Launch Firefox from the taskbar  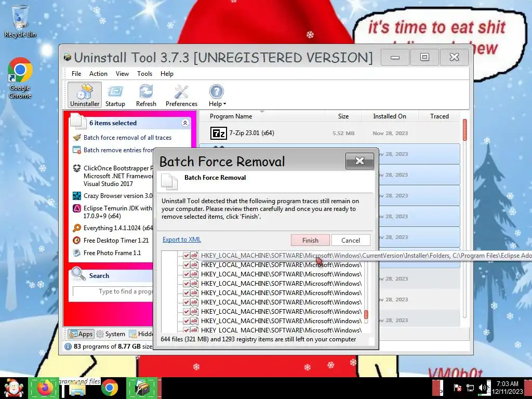click(x=45, y=388)
